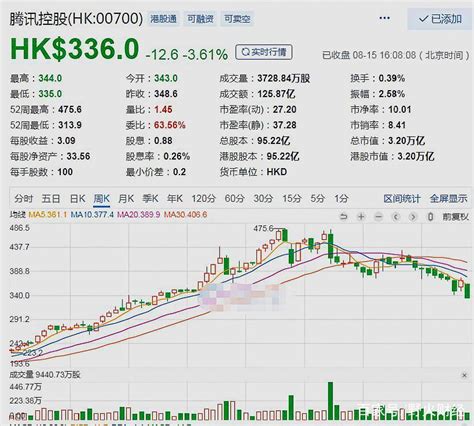Zoom out chart with minus icon

pos(378,217)
